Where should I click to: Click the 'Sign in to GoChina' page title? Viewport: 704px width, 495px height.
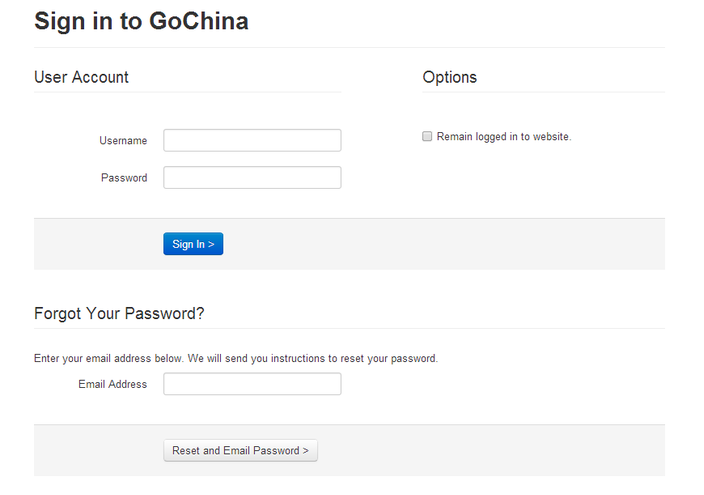coord(141,21)
